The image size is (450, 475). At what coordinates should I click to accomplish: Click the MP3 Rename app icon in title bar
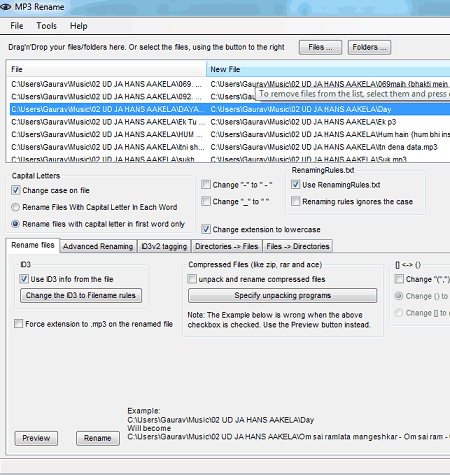[x=6, y=7]
